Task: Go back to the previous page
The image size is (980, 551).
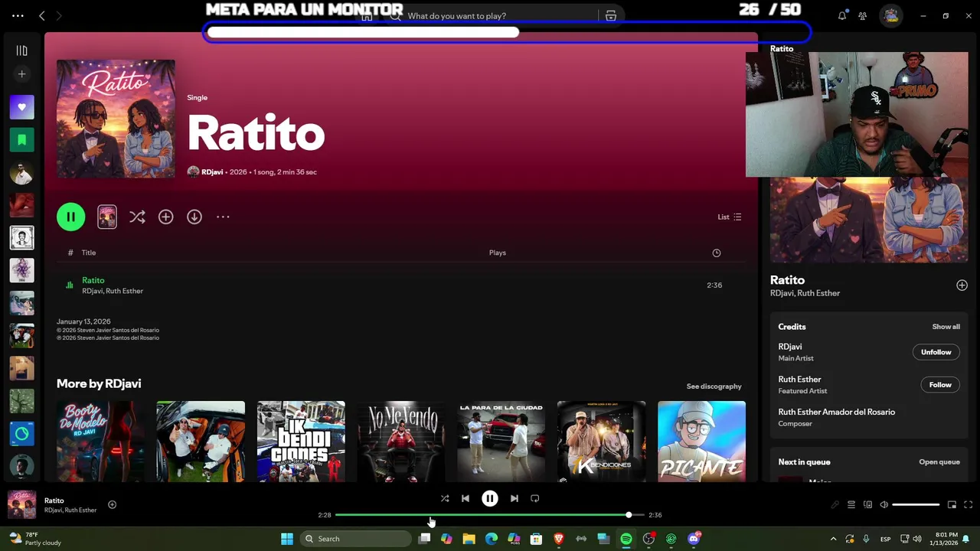Action: [x=42, y=15]
